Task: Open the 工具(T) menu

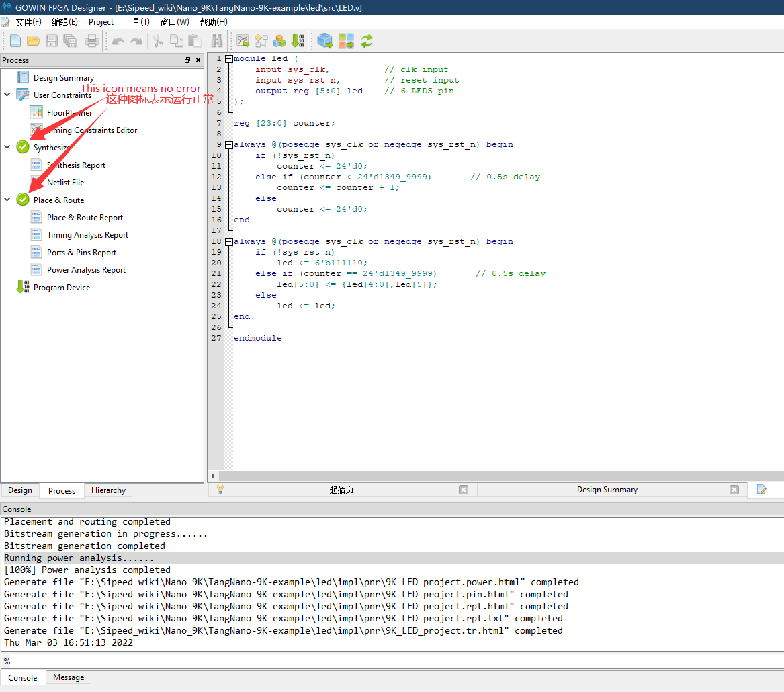Action: pos(137,22)
